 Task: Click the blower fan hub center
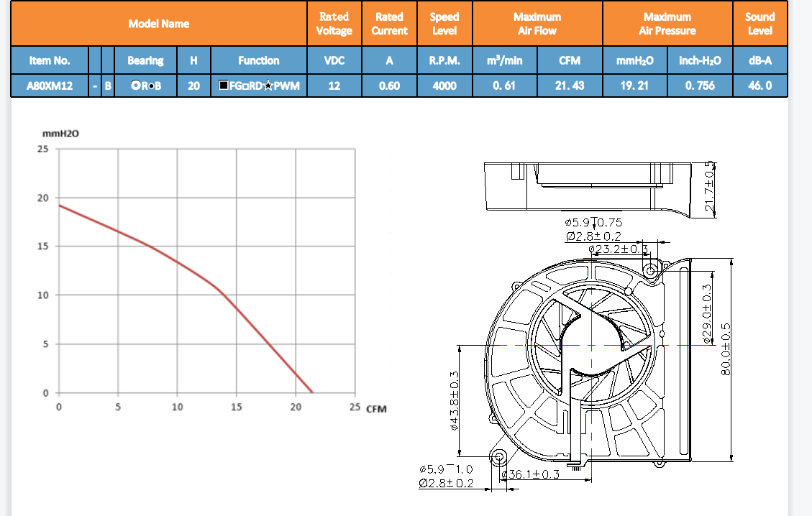coord(590,346)
